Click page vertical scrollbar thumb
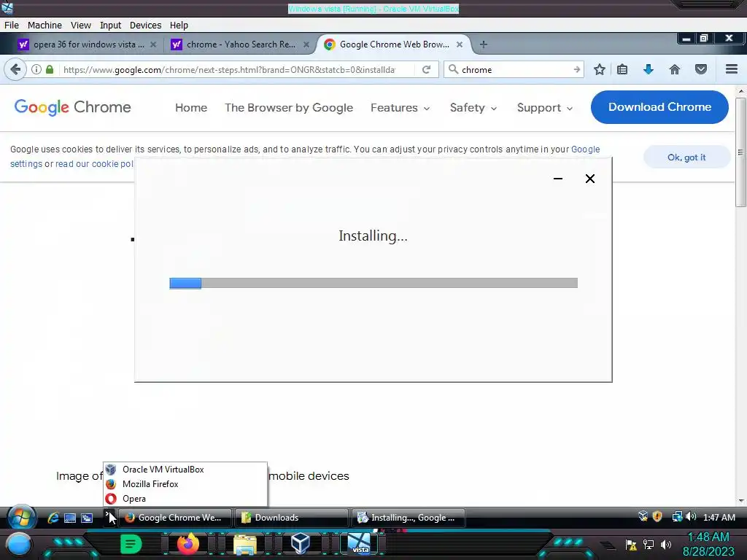Viewport: 747px width, 560px height. pos(740,152)
